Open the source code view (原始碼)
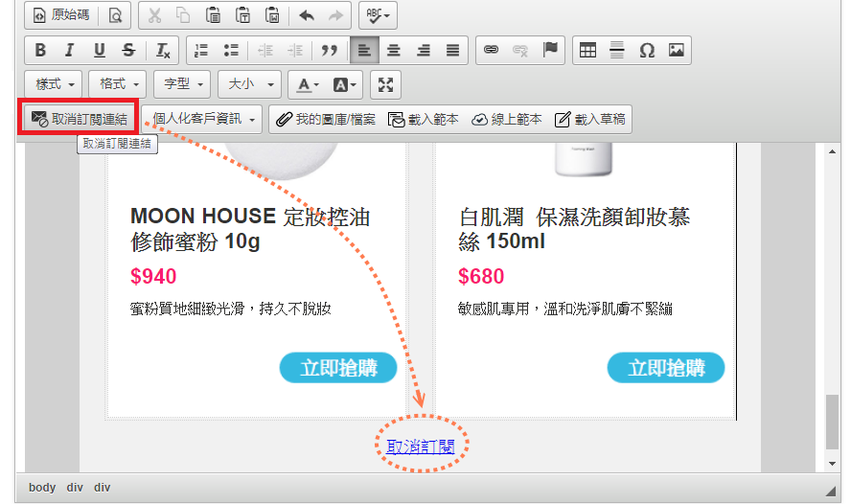This screenshot has height=504, width=851. tap(60, 14)
